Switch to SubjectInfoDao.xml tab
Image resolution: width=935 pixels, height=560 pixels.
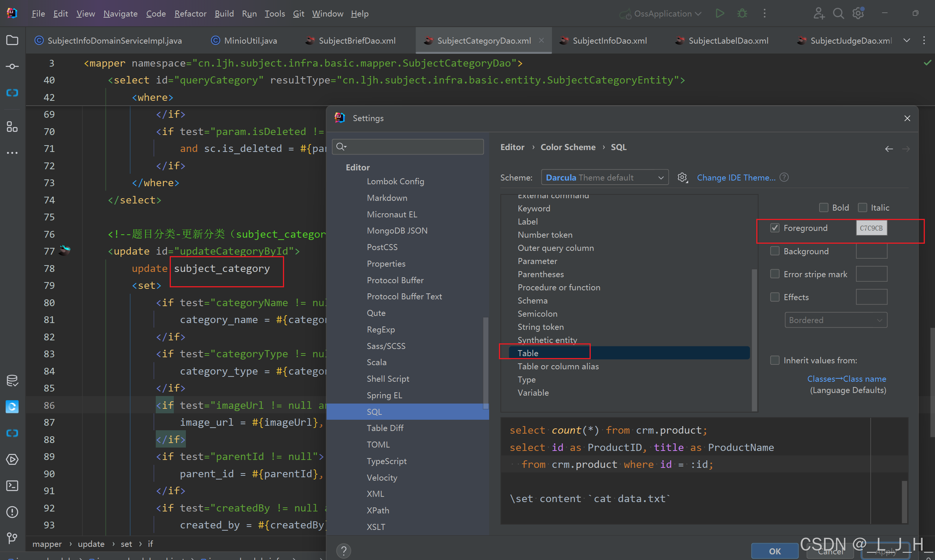609,40
